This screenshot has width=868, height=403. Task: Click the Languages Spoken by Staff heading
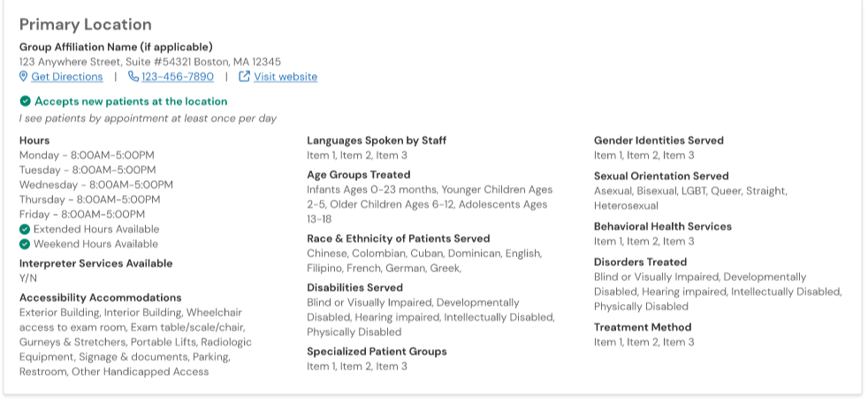[377, 141]
